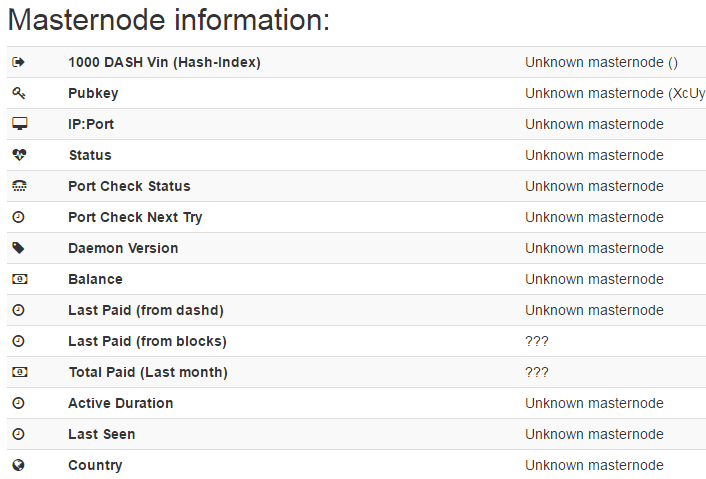Click the Total Paid (Last month) ??? value
Image resolution: width=706 pixels, height=479 pixels.
click(537, 372)
